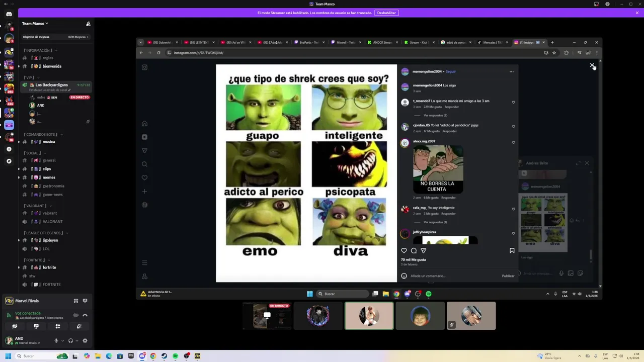Collapse the SOCIAL channel category

point(35,153)
